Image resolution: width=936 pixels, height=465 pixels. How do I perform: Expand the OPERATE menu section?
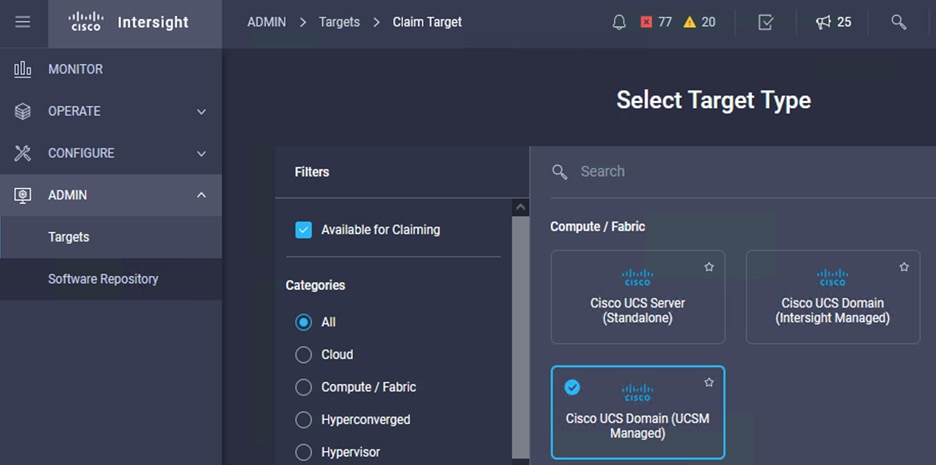click(110, 111)
